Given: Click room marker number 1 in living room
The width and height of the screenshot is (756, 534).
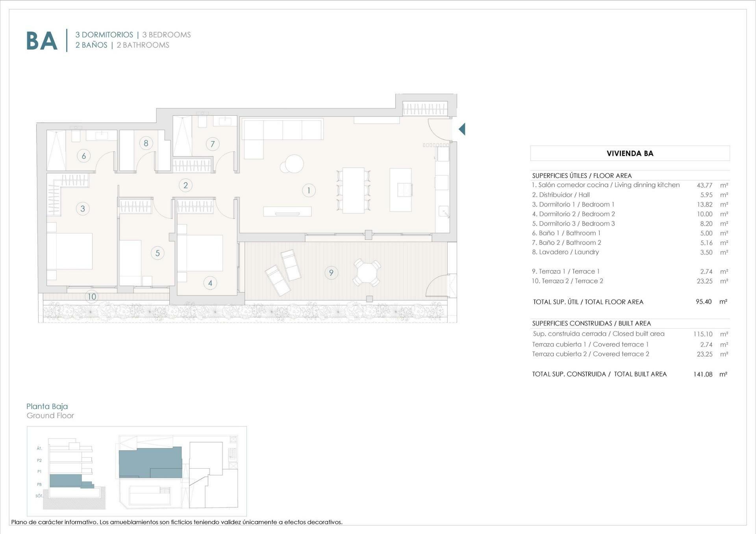Looking at the screenshot, I should click(x=309, y=190).
